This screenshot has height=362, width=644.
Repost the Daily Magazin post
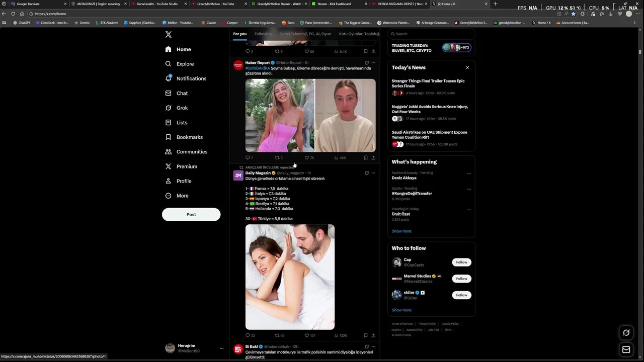(x=279, y=335)
